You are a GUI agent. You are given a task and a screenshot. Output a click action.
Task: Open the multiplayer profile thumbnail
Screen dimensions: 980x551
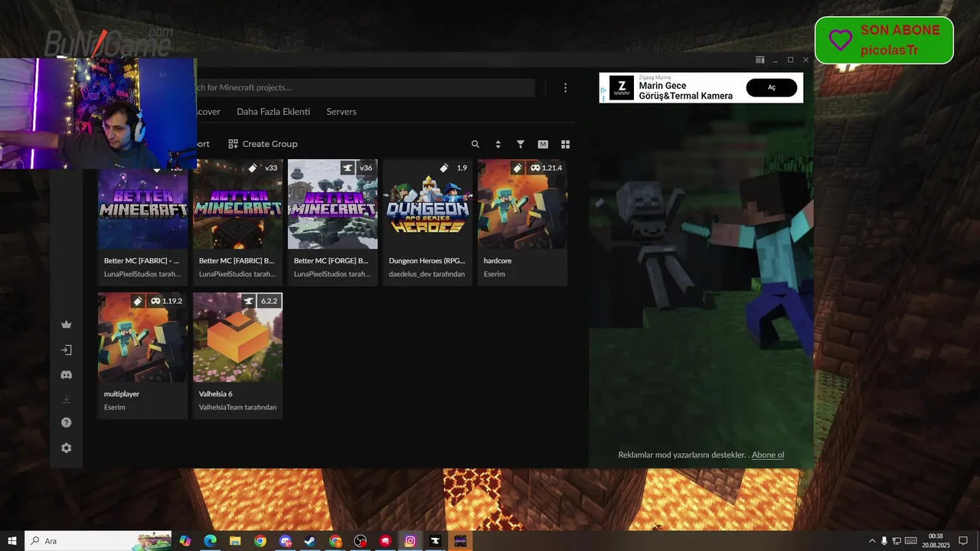point(142,337)
